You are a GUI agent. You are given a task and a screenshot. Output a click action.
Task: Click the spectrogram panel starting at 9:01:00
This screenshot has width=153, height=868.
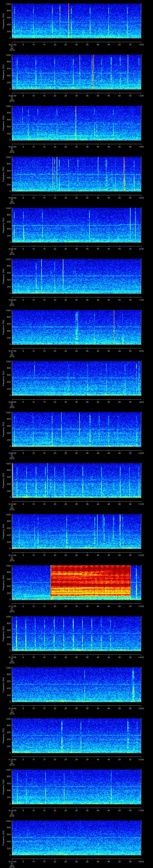[x=77, y=21]
